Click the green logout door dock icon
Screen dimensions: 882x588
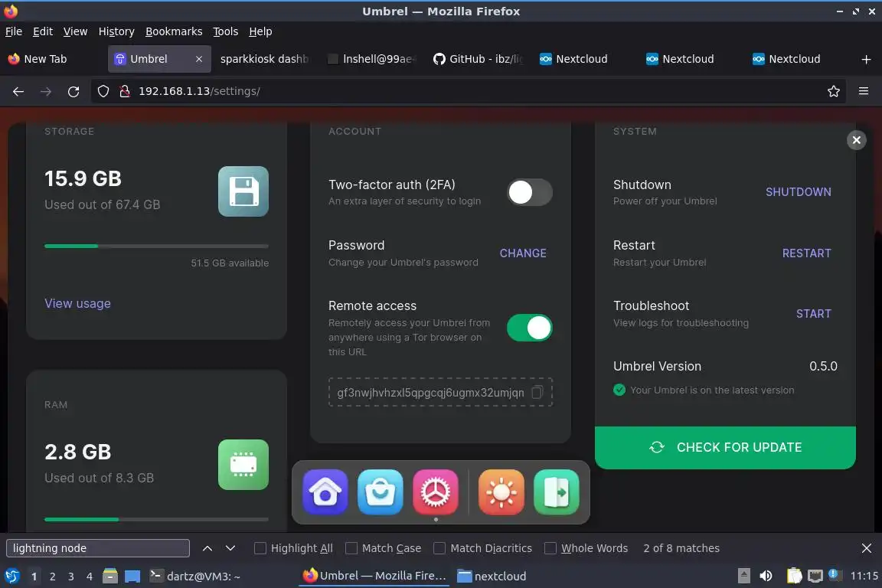(557, 492)
